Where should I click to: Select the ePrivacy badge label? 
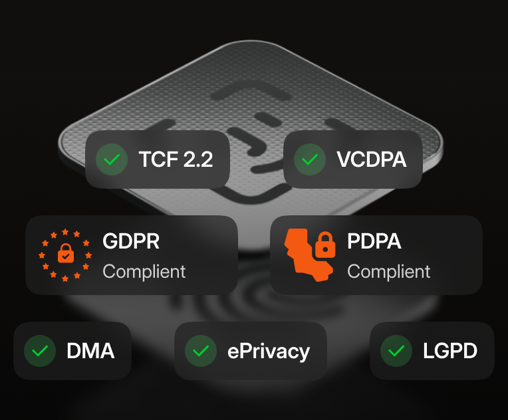click(x=269, y=352)
